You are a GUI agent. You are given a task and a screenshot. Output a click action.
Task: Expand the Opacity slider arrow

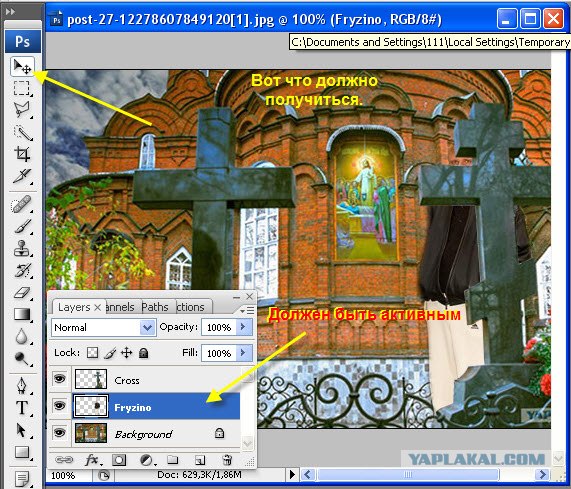[x=244, y=327]
